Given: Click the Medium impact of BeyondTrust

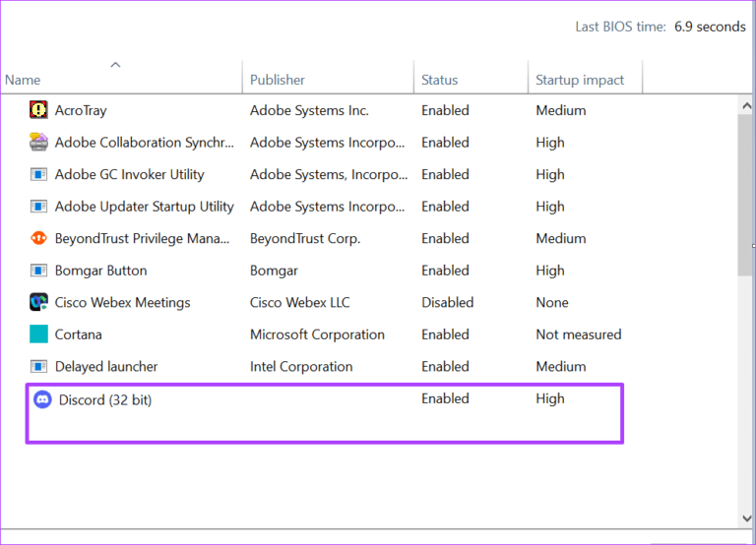Looking at the screenshot, I should click(561, 238).
